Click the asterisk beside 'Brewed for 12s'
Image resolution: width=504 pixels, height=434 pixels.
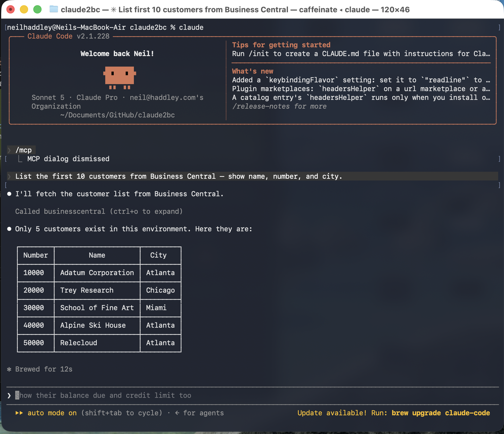click(9, 369)
